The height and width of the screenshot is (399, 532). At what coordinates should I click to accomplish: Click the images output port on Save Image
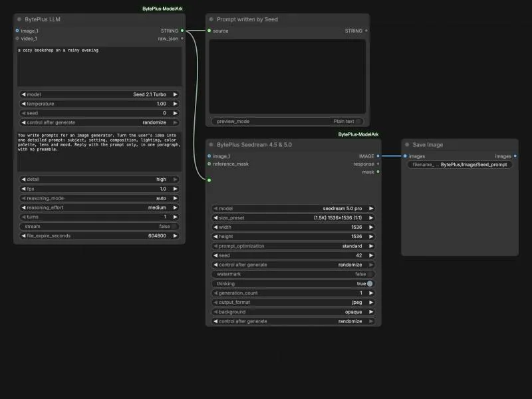coord(515,156)
